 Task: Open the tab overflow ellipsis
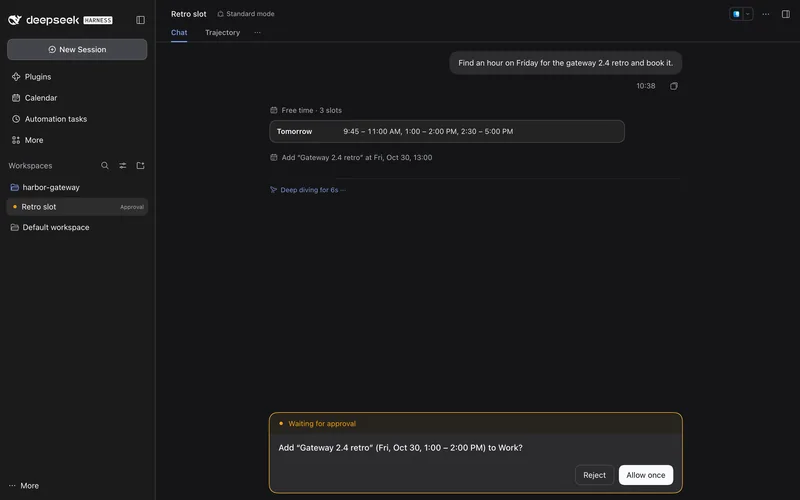(257, 33)
